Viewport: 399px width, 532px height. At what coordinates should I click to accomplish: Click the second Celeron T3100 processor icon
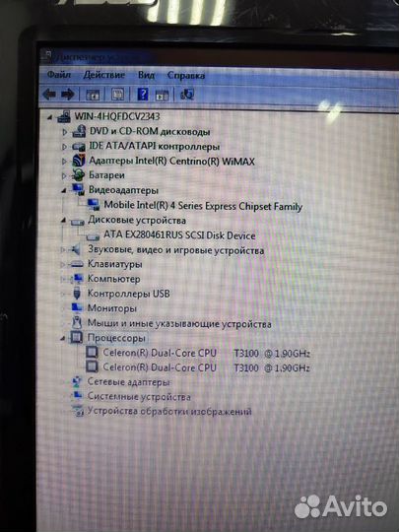point(92,366)
